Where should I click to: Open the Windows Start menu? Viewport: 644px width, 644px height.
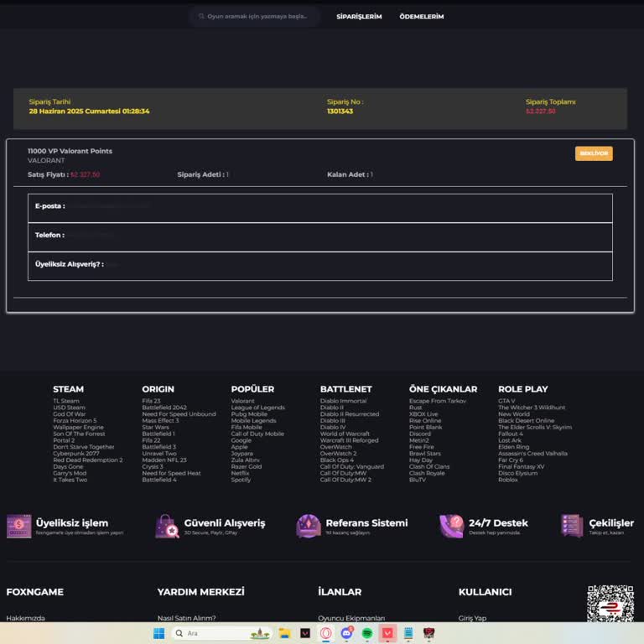[x=159, y=633]
